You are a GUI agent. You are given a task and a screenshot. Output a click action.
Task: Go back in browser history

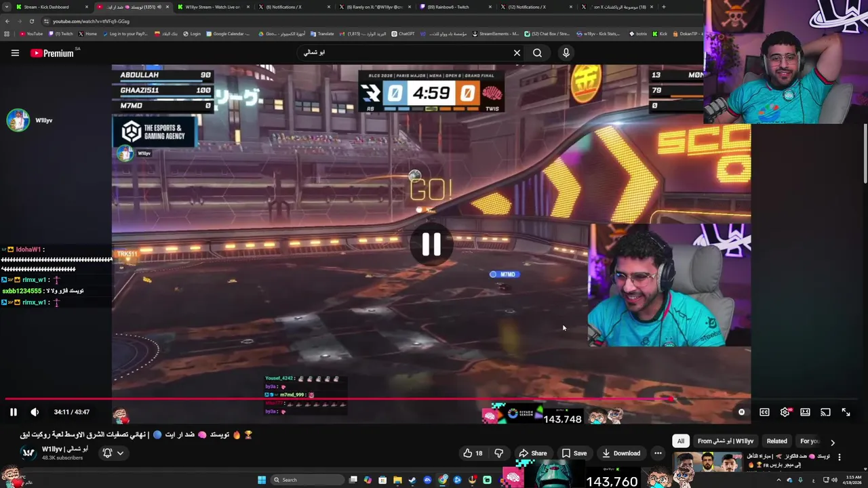click(7, 21)
